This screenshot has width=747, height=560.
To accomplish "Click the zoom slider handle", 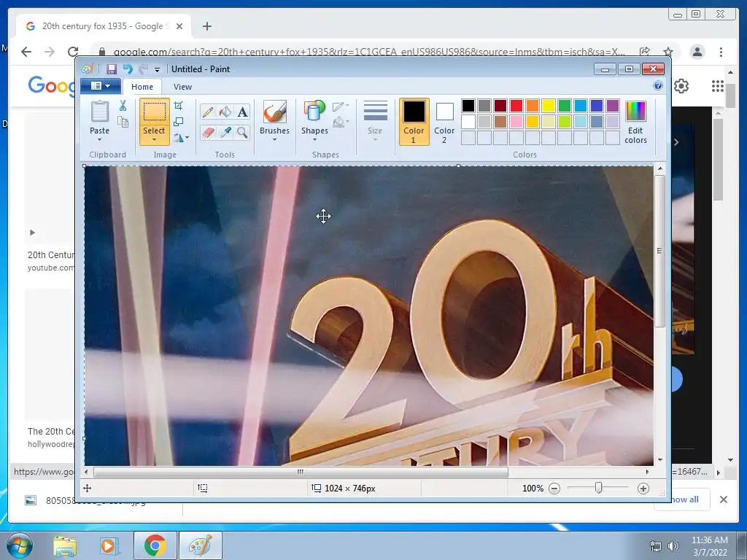I will pyautogui.click(x=599, y=488).
